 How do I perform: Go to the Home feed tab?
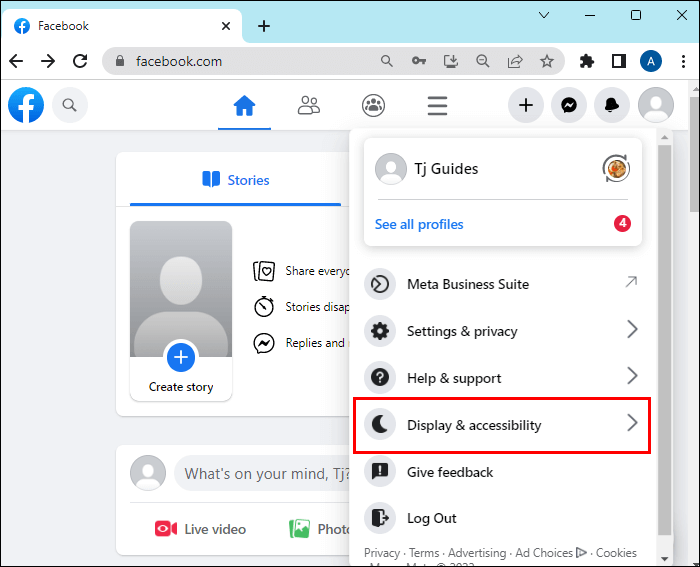point(244,106)
